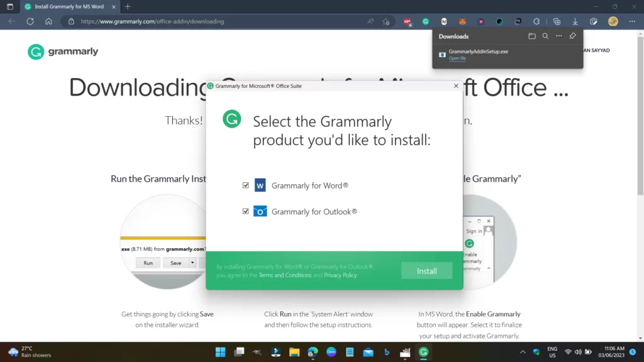Screen dimensions: 644x362
Task: Open the Collections icon in toolbar
Action: click(x=557, y=21)
